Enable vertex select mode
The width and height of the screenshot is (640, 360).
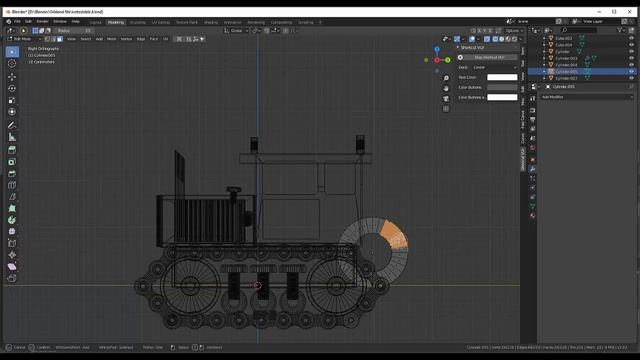[x=47, y=39]
